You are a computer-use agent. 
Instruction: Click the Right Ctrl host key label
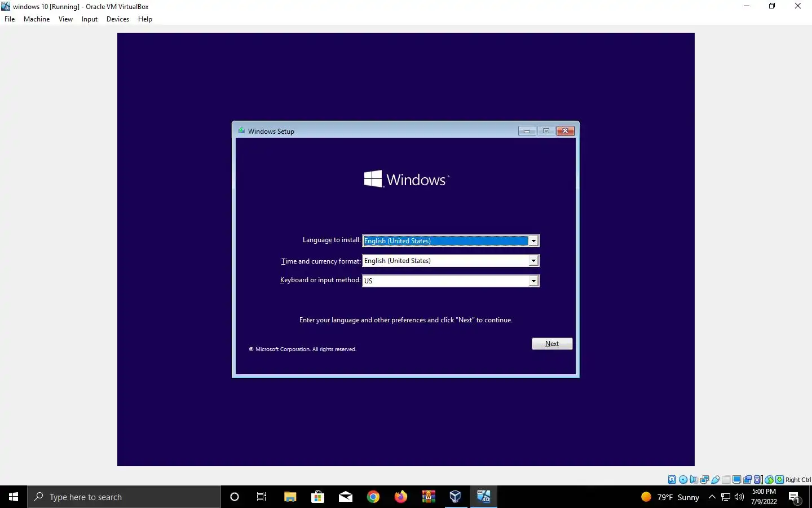[x=798, y=480]
